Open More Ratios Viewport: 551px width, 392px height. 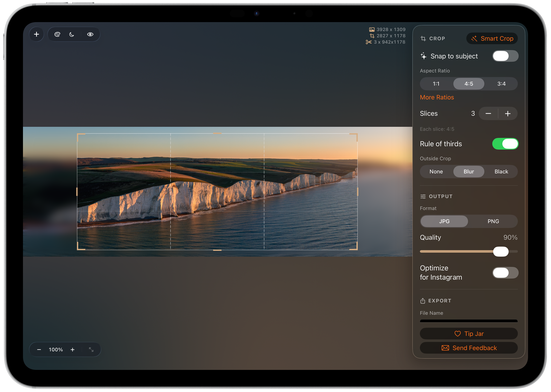pyautogui.click(x=437, y=97)
